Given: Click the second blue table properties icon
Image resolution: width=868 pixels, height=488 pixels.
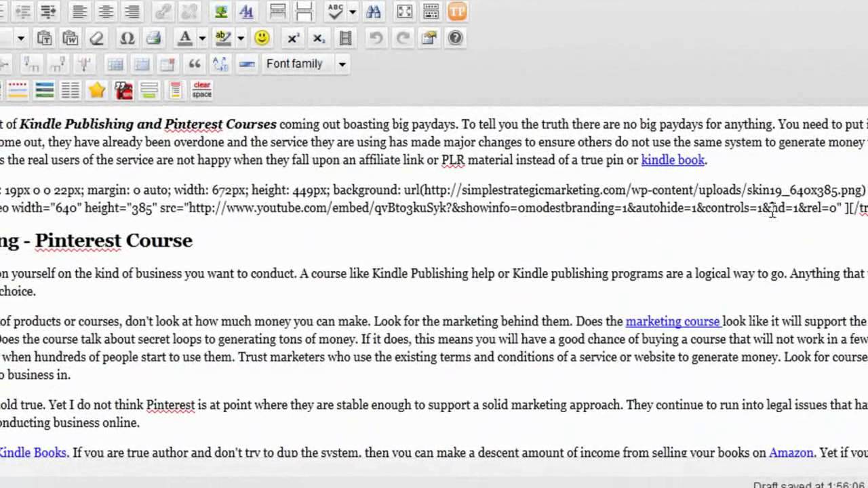Looking at the screenshot, I should (x=142, y=64).
